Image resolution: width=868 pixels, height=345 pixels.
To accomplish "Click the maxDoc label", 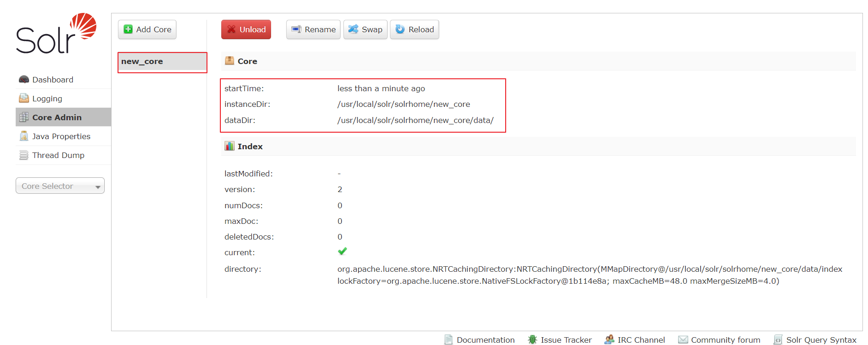I will point(241,221).
